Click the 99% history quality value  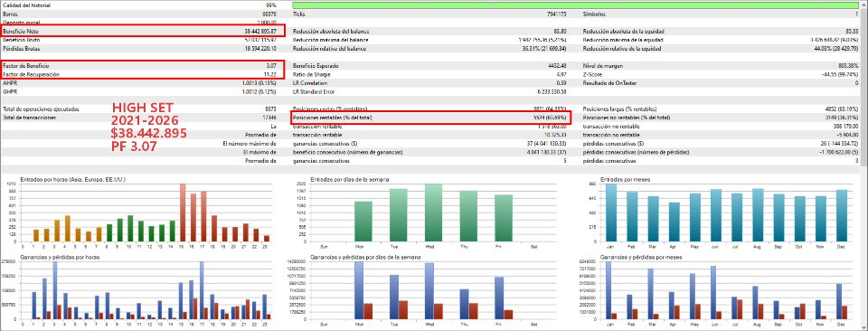[x=270, y=5]
